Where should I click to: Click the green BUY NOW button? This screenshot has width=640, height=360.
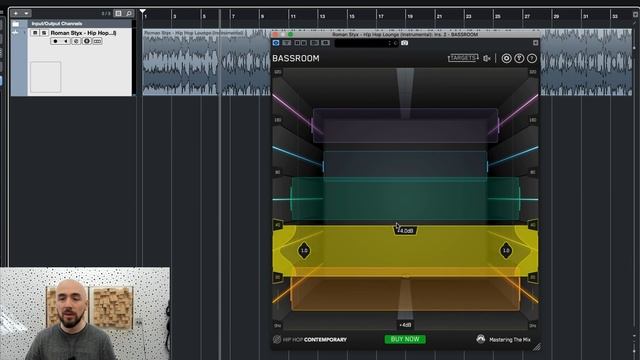click(405, 339)
